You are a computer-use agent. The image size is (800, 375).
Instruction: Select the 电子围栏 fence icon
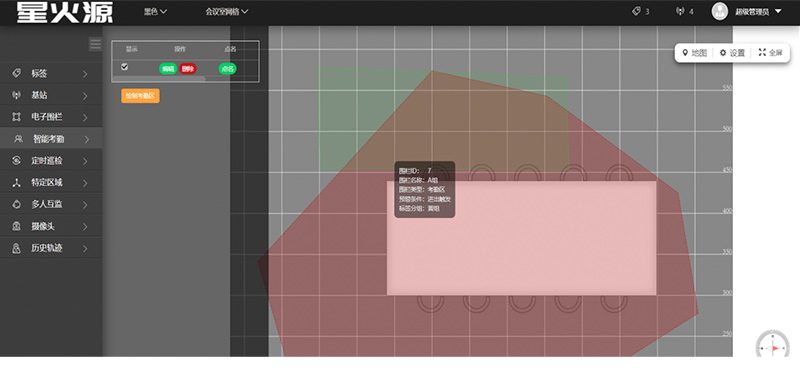pos(16,117)
